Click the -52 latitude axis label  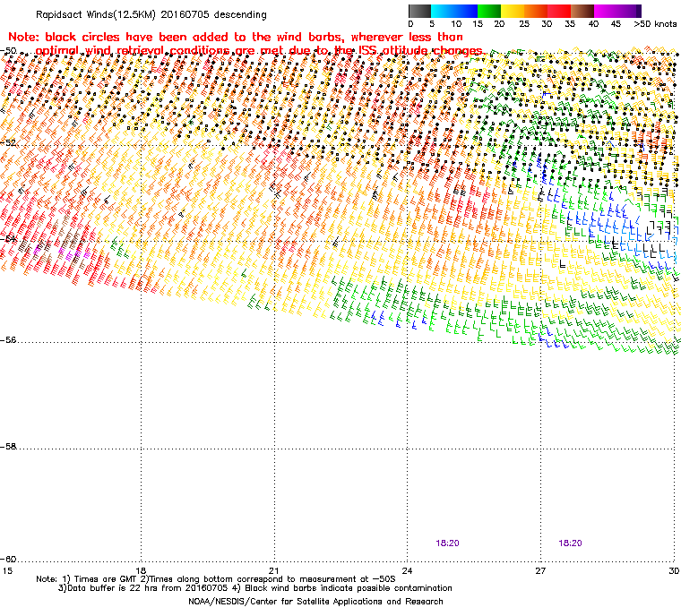point(8,143)
